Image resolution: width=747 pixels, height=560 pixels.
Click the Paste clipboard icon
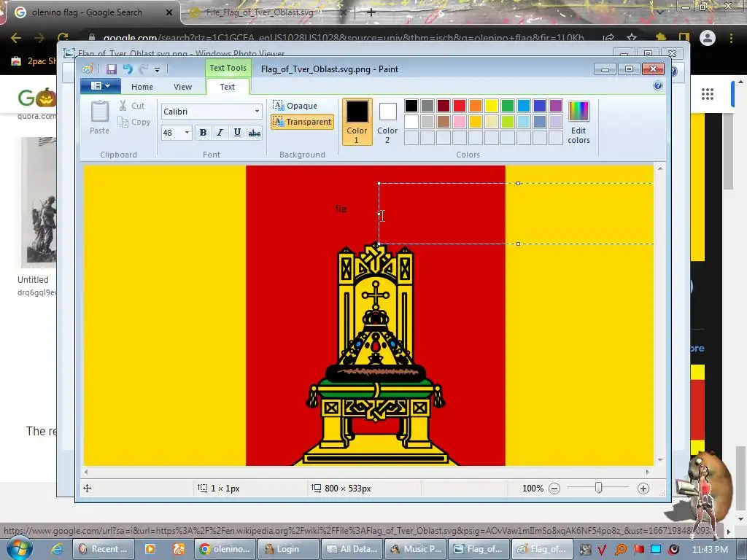coord(99,112)
